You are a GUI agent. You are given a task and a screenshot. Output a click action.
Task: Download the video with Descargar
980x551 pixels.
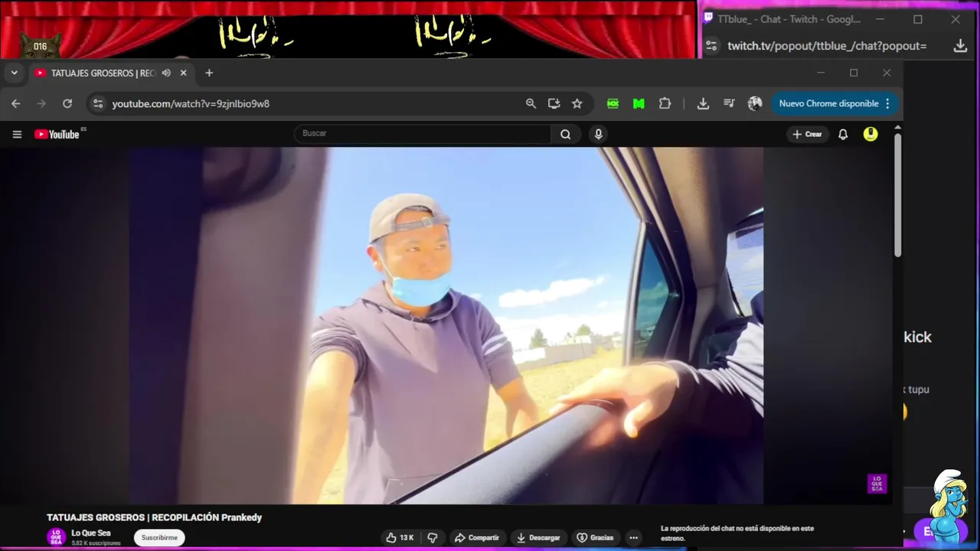538,537
